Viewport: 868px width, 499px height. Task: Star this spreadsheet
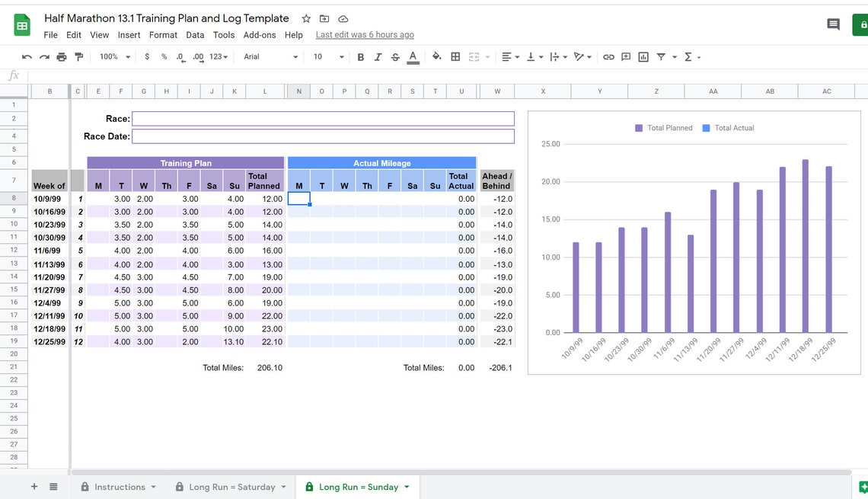305,18
